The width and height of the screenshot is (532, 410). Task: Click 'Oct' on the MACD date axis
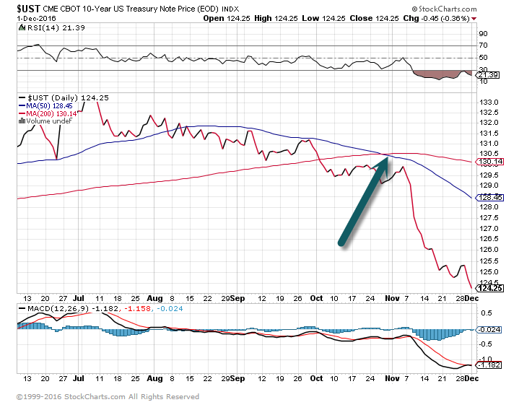tap(317, 378)
